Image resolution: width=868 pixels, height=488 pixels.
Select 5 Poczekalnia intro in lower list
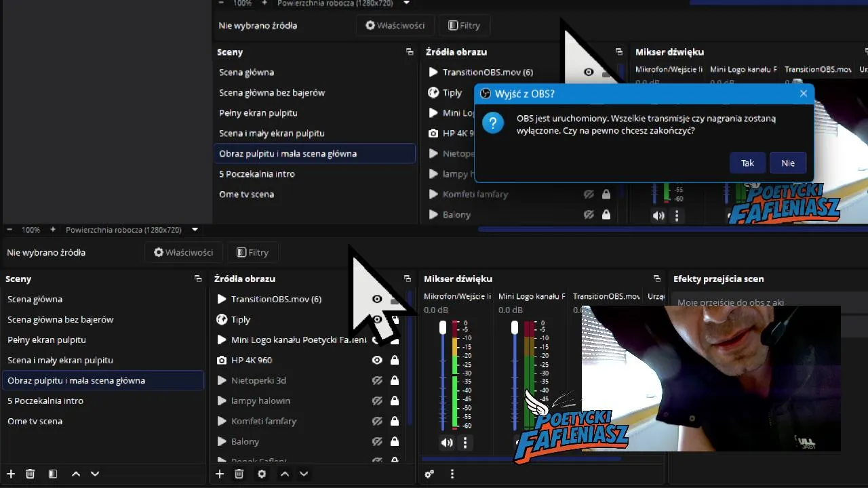point(103,401)
